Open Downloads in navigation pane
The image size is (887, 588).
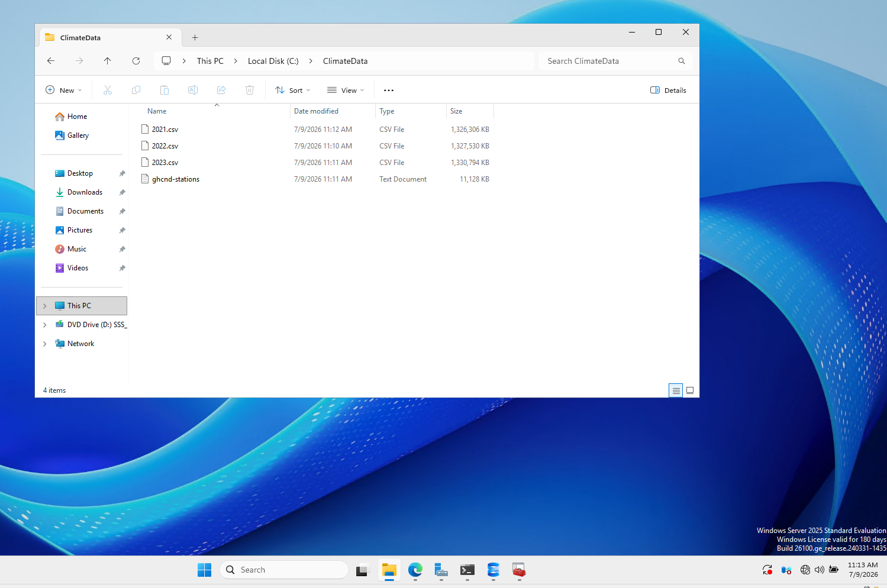point(85,192)
